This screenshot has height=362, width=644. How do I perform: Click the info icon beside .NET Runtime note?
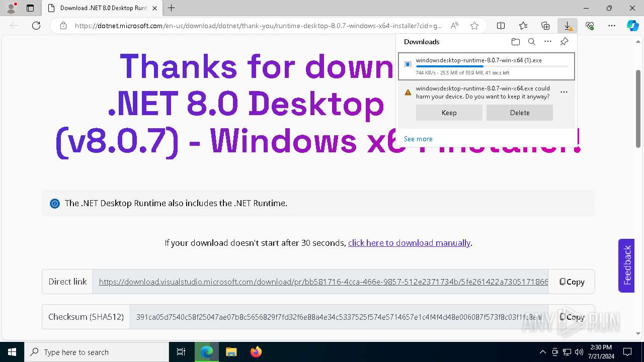coord(54,204)
